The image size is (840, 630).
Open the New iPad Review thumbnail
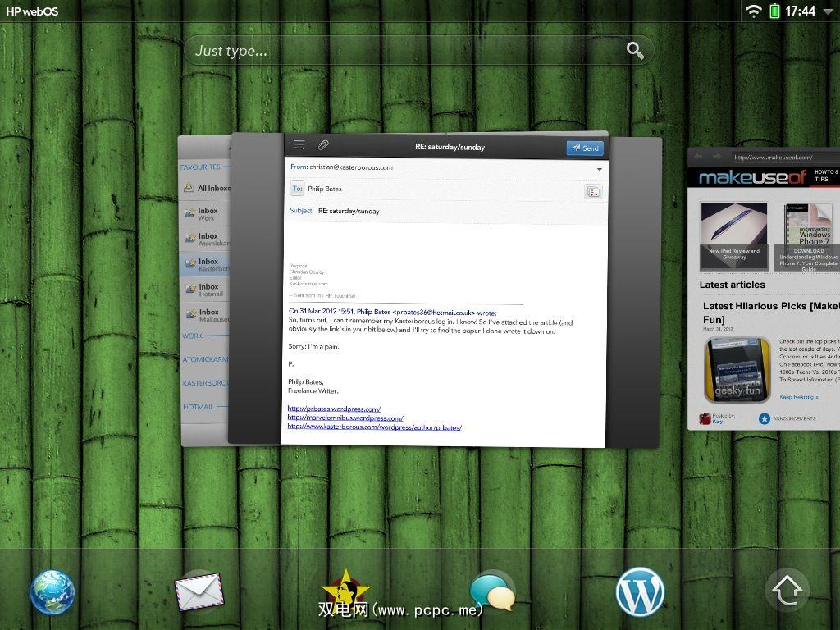click(733, 235)
